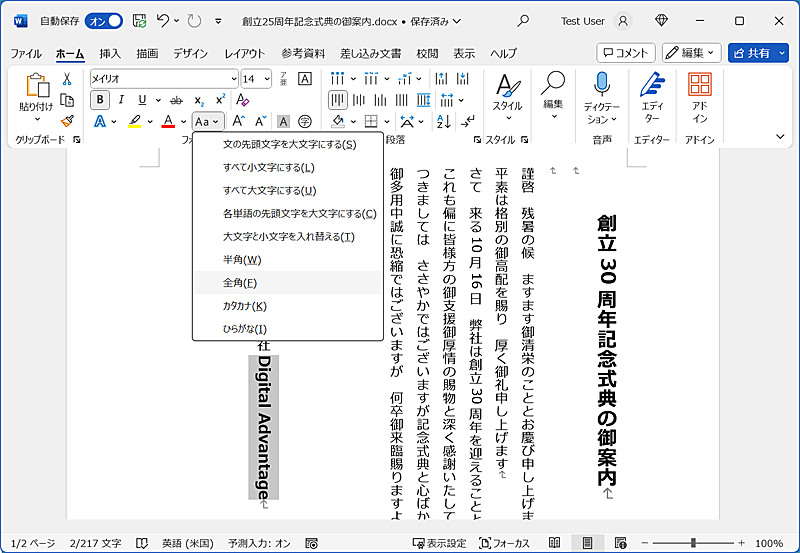The image size is (800, 553).
Task: Click the subscript x₂ icon
Action: click(199, 100)
